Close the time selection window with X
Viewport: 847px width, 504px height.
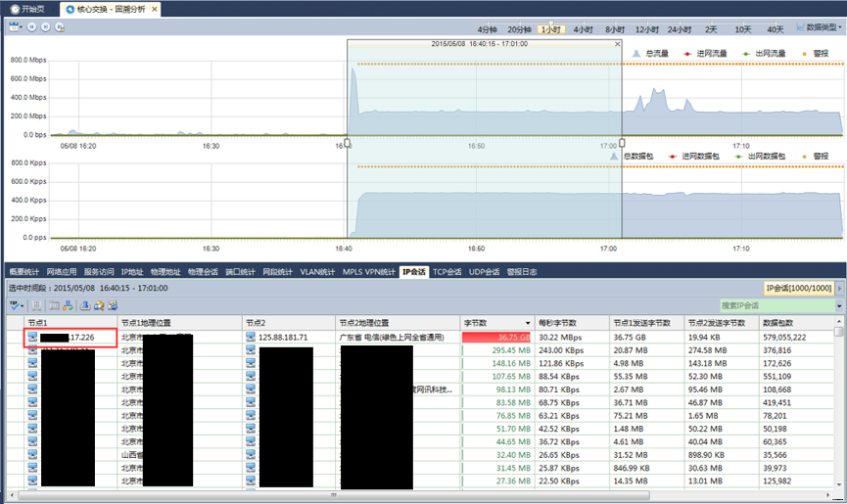click(616, 44)
